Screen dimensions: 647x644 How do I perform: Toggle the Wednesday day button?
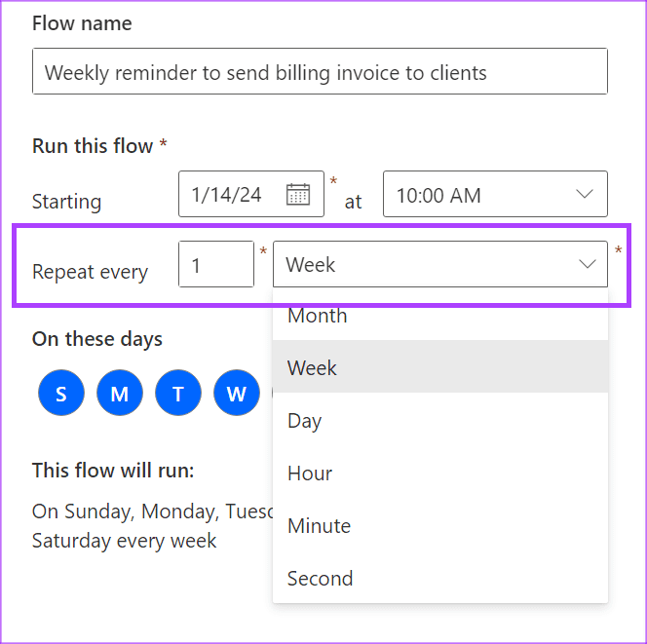point(237,394)
